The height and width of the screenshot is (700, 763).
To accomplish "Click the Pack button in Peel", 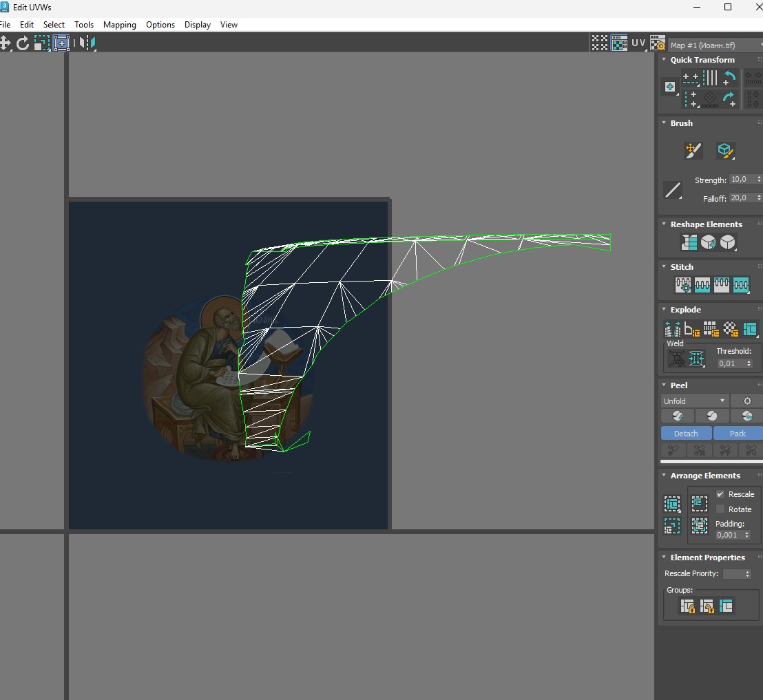I will pos(738,434).
